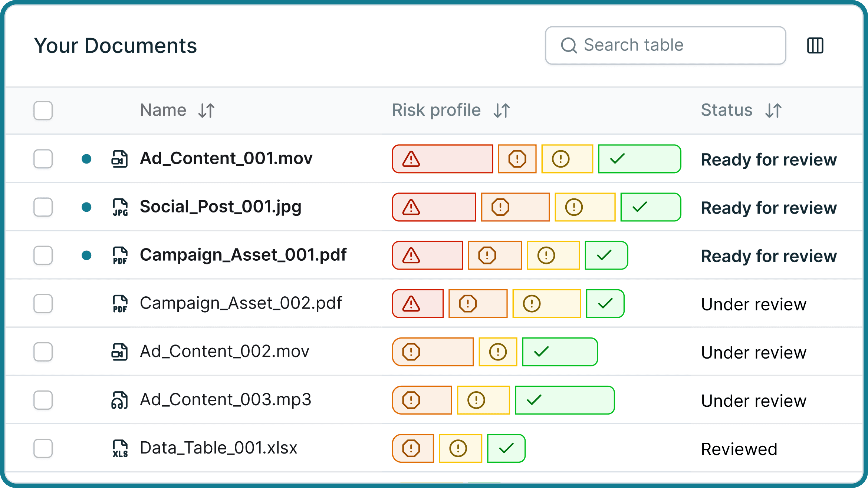868x488 pixels.
Task: Open the column layout toggle icon
Action: click(x=815, y=46)
